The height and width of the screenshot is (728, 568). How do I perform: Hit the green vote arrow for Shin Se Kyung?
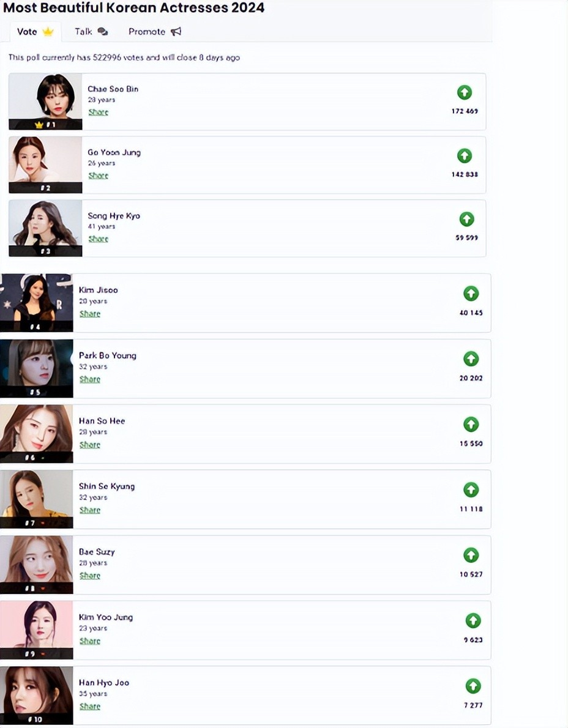(x=471, y=489)
